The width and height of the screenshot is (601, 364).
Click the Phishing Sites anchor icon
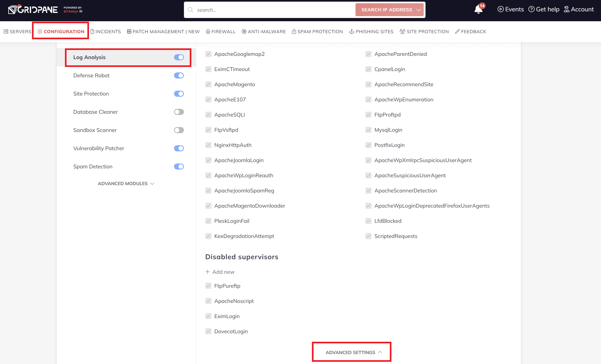pyautogui.click(x=352, y=32)
